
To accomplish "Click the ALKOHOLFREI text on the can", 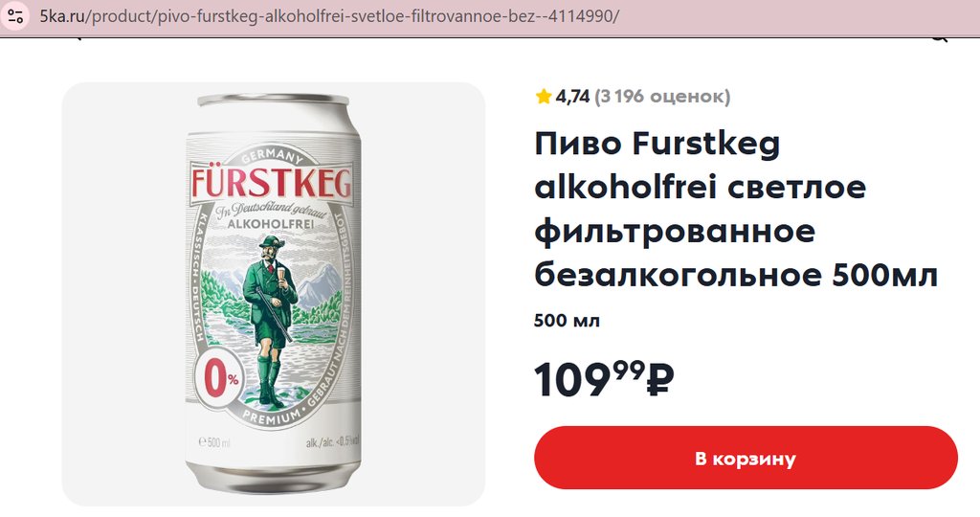I will click(x=271, y=224).
